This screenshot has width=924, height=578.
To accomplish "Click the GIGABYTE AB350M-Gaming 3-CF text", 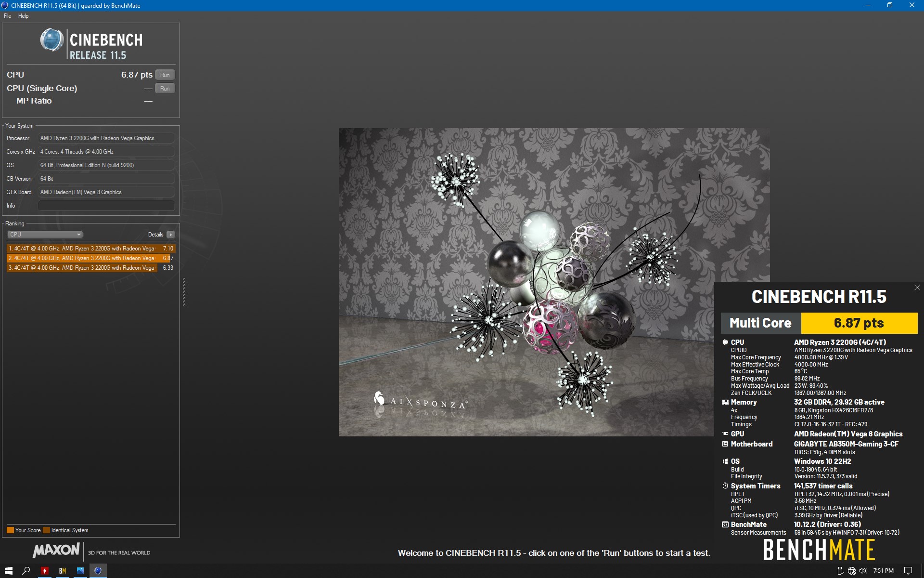I will tap(846, 444).
